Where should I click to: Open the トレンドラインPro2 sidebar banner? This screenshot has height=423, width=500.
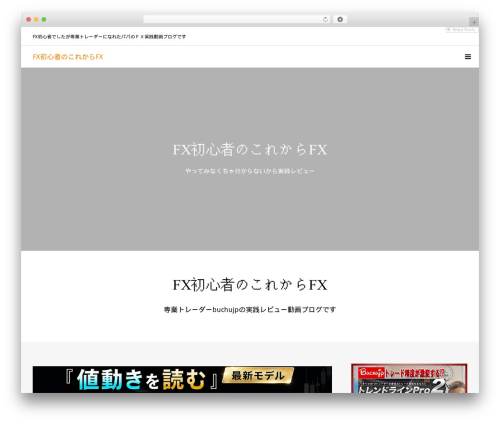(x=409, y=379)
